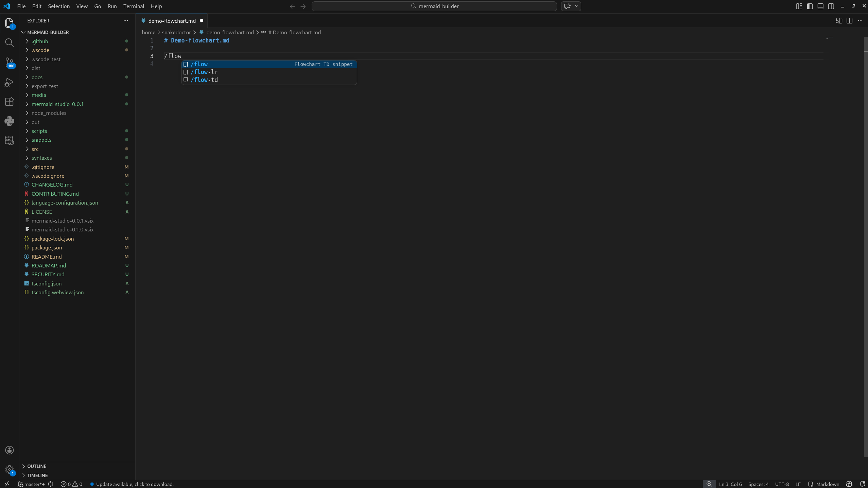Open the Run and Debug view
Viewport: 868px width, 488px height.
click(x=9, y=82)
